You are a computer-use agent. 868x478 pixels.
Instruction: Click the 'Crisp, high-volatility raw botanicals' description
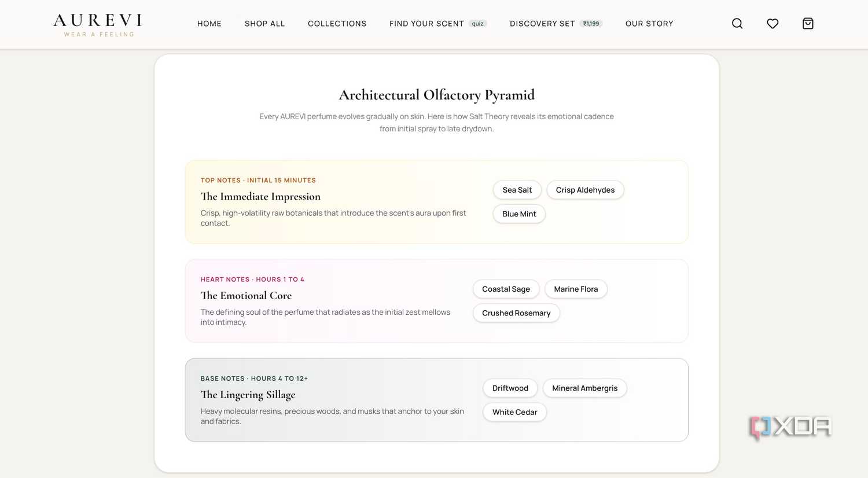(x=333, y=218)
